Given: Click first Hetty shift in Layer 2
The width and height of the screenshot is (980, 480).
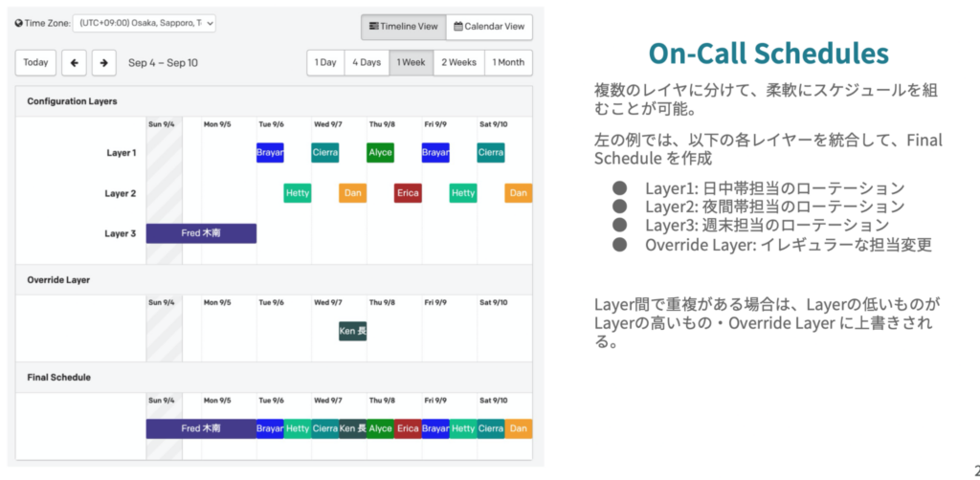Looking at the screenshot, I should pos(297,193).
